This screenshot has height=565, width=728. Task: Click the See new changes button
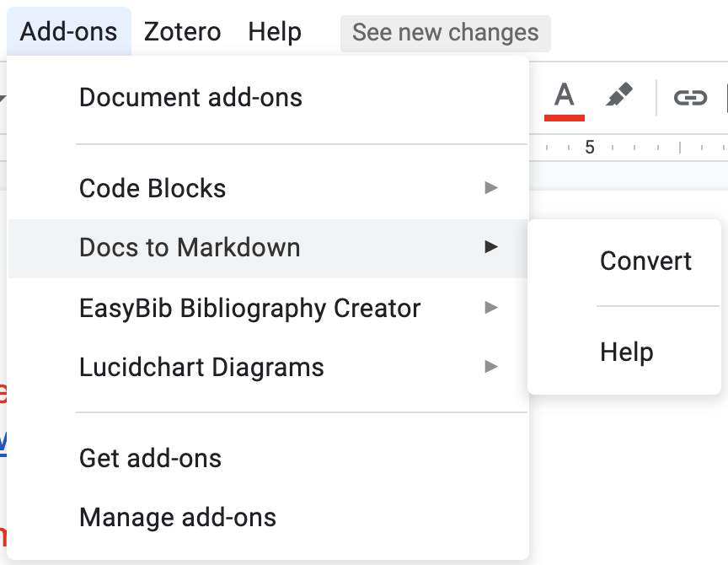pos(445,33)
